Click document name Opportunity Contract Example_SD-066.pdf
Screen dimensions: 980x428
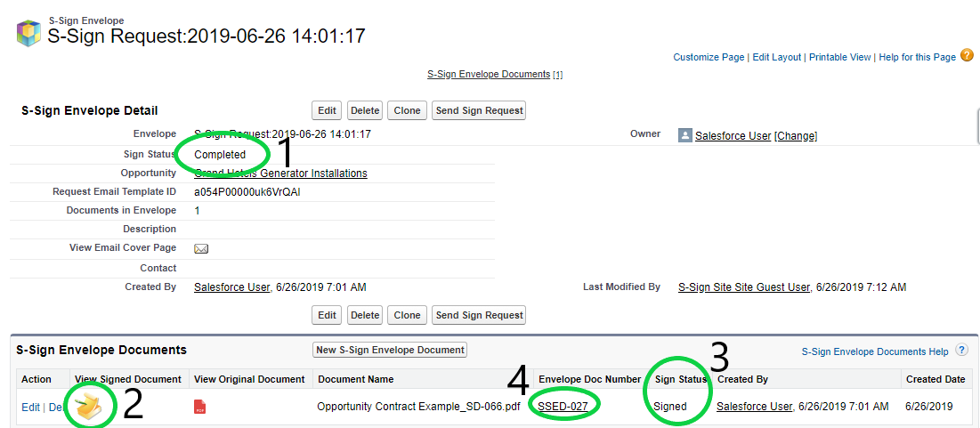[418, 407]
